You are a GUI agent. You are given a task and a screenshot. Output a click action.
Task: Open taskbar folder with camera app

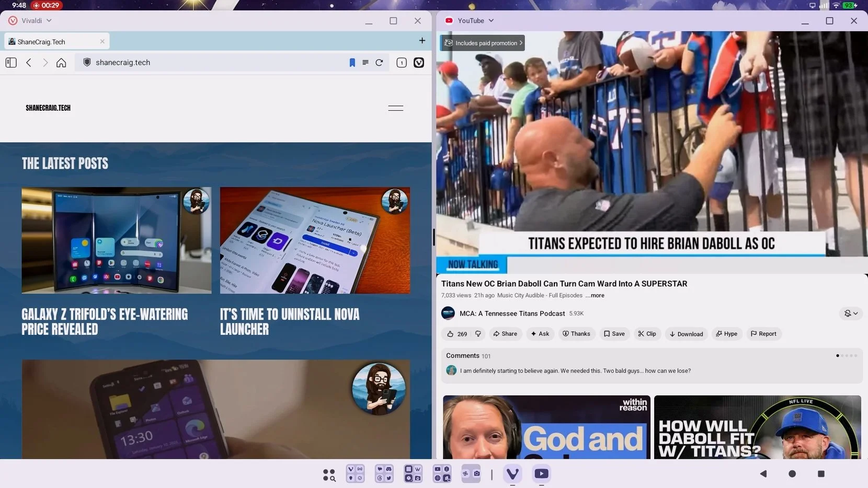pyautogui.click(x=471, y=474)
